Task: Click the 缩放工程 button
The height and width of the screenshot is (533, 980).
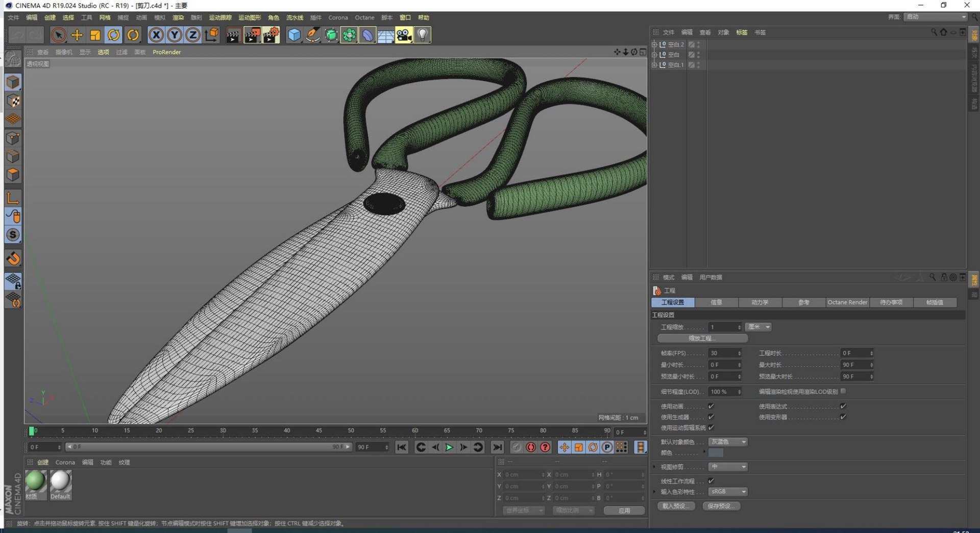Action: point(702,338)
